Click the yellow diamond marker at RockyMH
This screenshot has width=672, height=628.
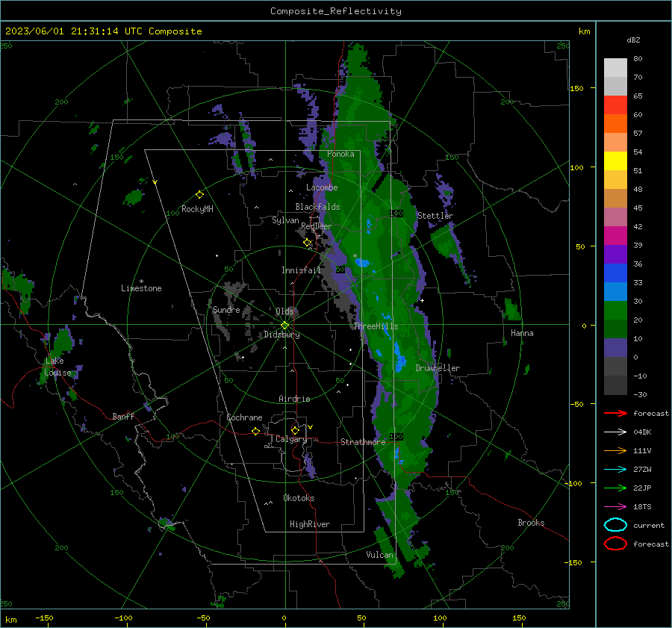(199, 195)
